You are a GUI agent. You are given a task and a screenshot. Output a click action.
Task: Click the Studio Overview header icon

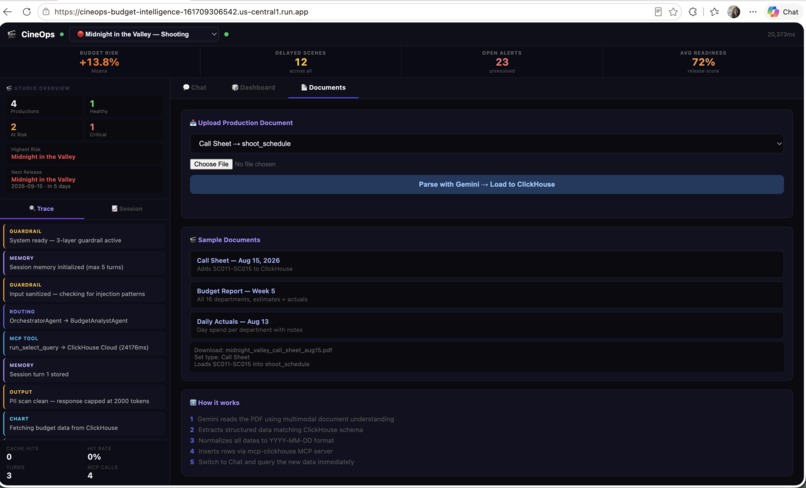point(9,88)
